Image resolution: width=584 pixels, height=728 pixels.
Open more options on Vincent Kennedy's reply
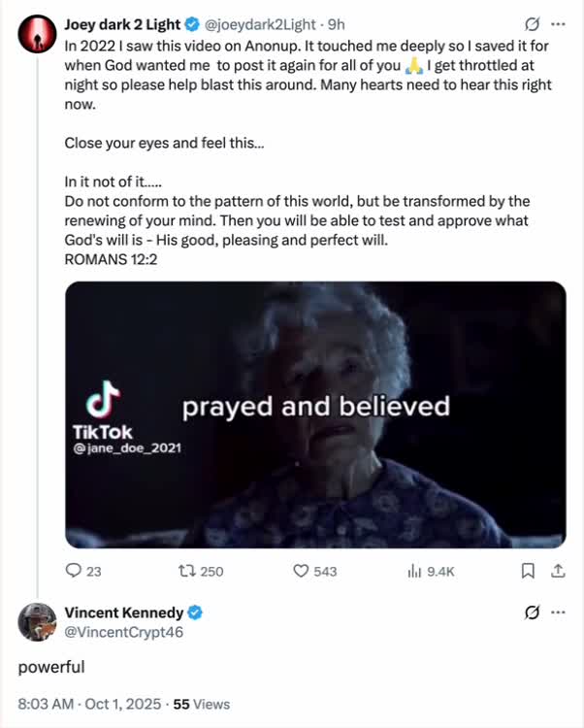click(558, 613)
